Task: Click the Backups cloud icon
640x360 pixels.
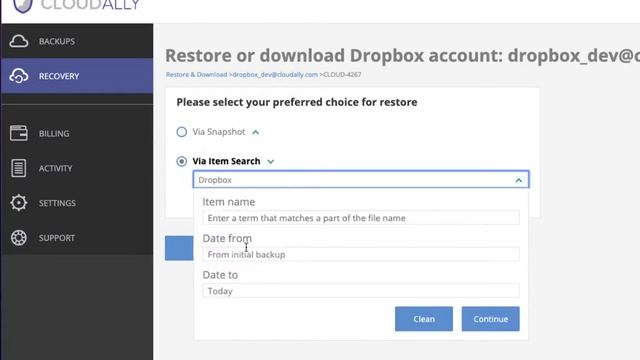Action: 19,41
